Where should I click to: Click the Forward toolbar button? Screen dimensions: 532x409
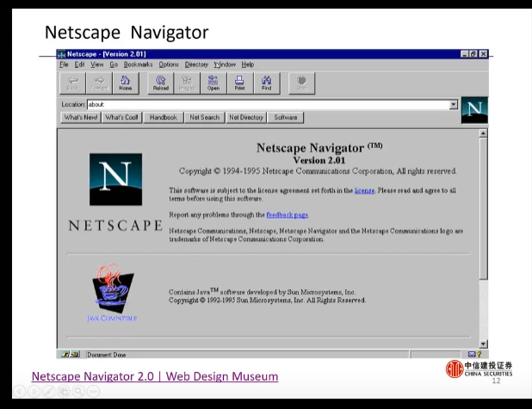point(99,84)
